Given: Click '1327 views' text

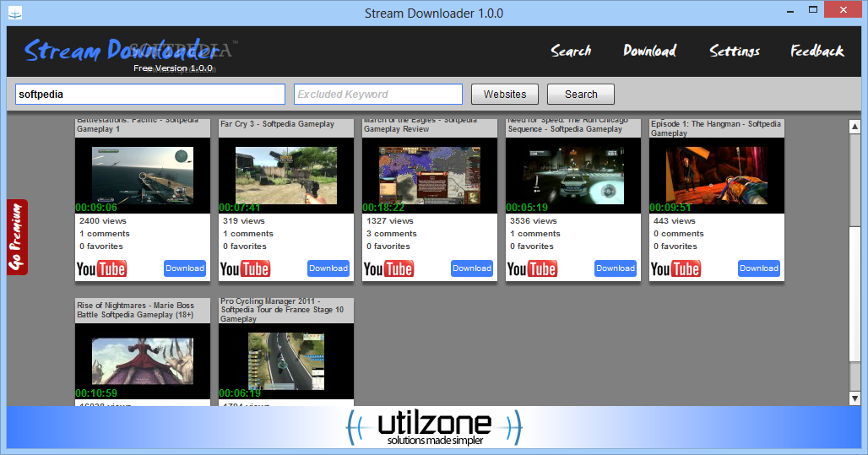Looking at the screenshot, I should (x=390, y=221).
